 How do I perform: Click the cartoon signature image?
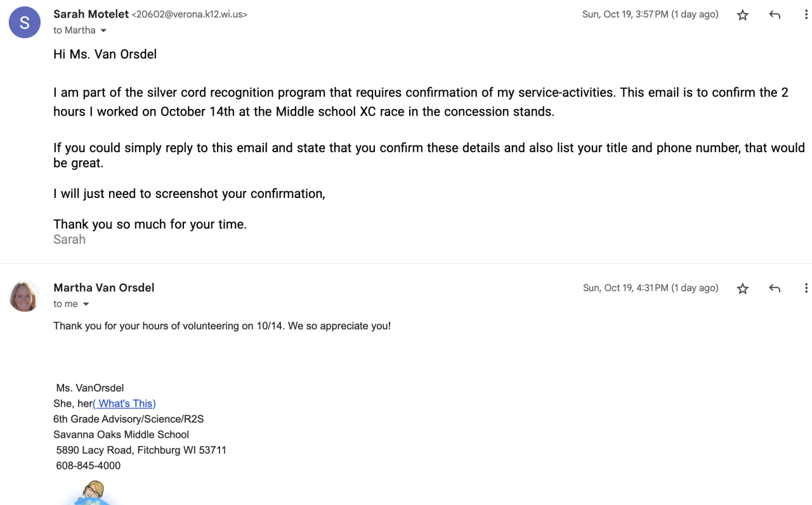(x=93, y=493)
